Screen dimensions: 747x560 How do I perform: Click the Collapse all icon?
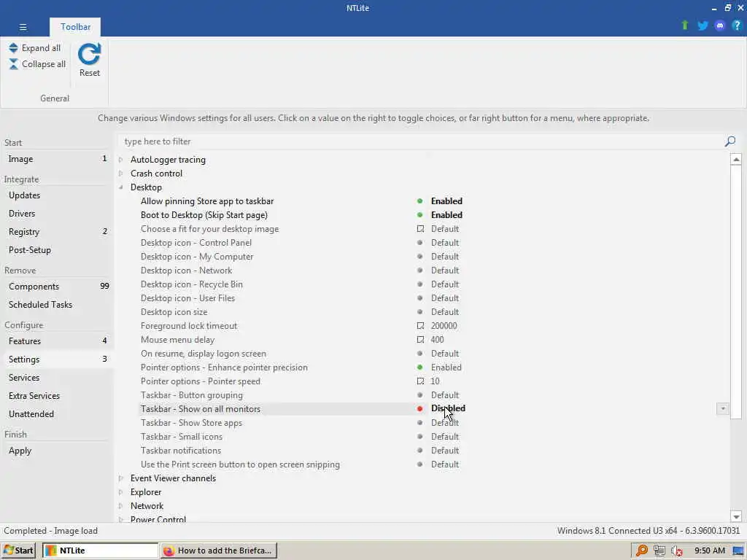pos(13,64)
